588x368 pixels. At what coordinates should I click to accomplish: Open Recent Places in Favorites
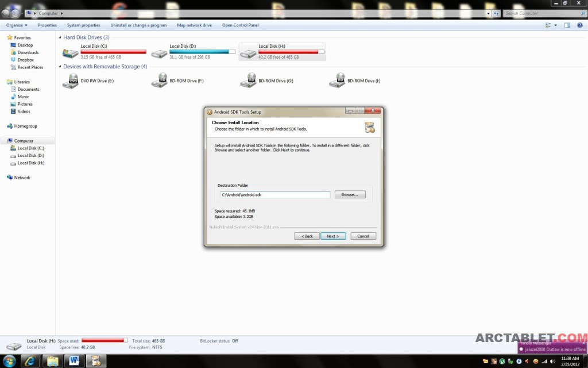tap(30, 67)
